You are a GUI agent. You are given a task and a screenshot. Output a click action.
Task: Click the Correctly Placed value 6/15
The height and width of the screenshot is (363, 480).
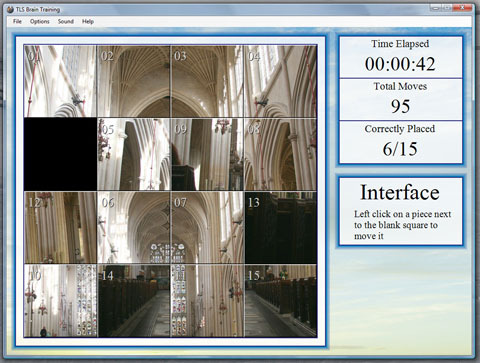(x=400, y=149)
